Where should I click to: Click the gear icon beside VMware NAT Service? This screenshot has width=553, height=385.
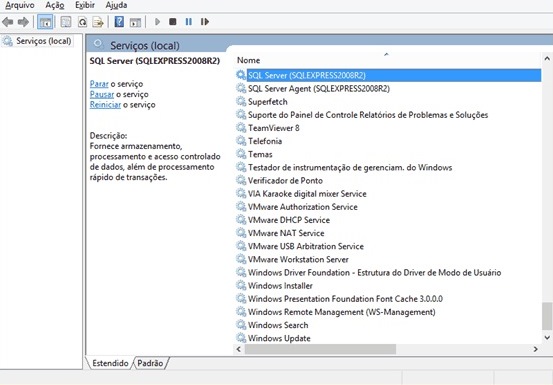241,233
